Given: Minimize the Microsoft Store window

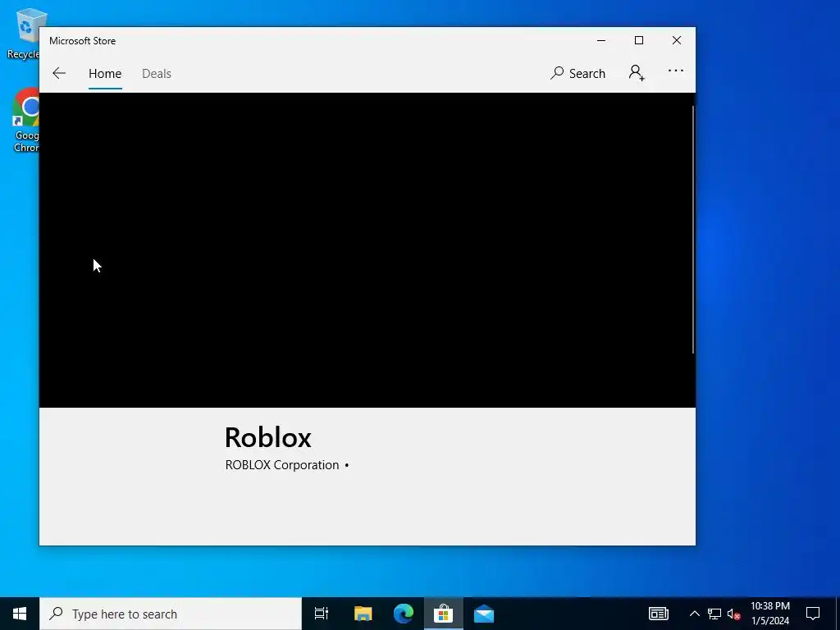Looking at the screenshot, I should [x=601, y=41].
